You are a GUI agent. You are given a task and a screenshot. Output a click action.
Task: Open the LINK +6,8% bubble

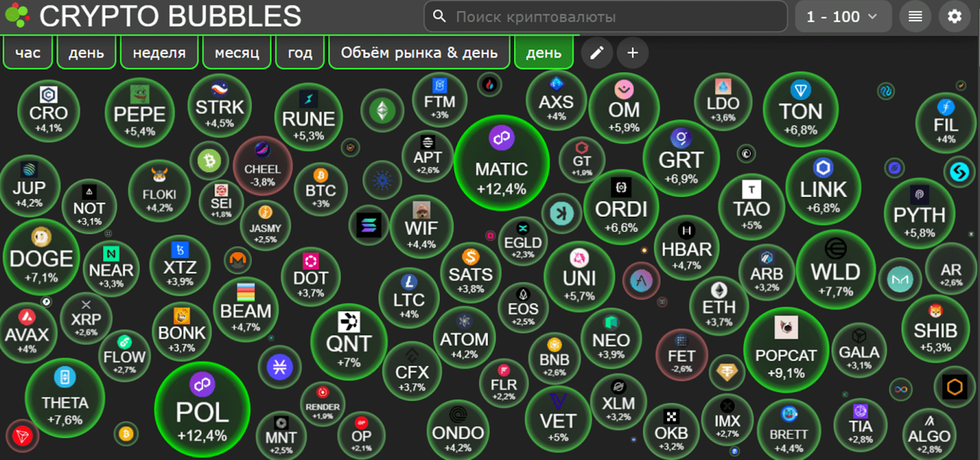pyautogui.click(x=823, y=187)
